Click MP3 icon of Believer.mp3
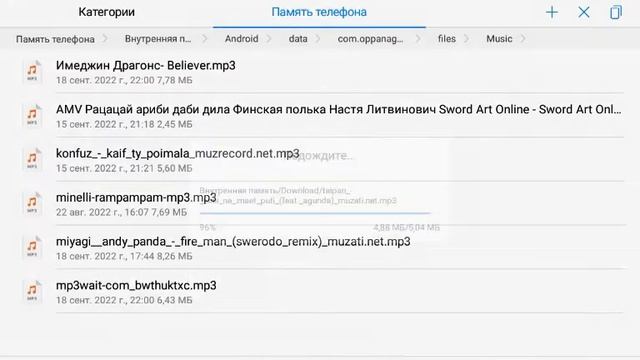 pos(32,71)
